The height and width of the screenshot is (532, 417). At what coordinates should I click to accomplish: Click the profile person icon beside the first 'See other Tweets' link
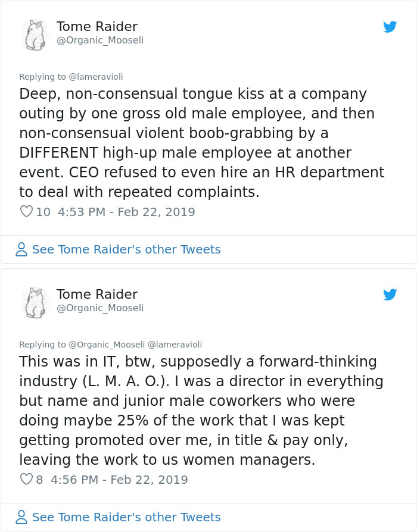coord(22,249)
